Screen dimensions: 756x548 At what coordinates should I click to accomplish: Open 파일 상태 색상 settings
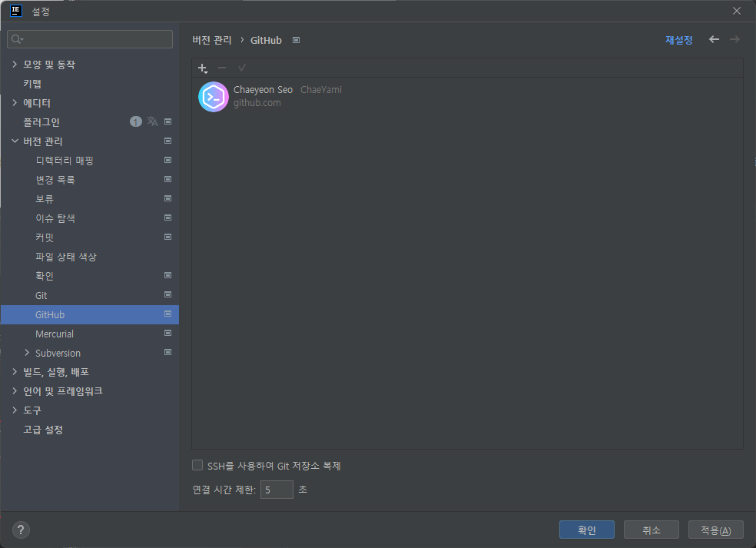coord(66,257)
